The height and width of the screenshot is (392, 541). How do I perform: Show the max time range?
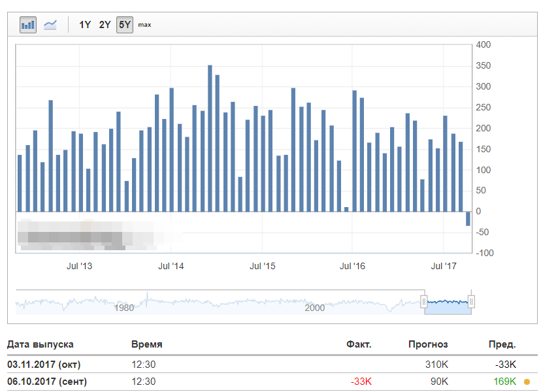point(144,25)
